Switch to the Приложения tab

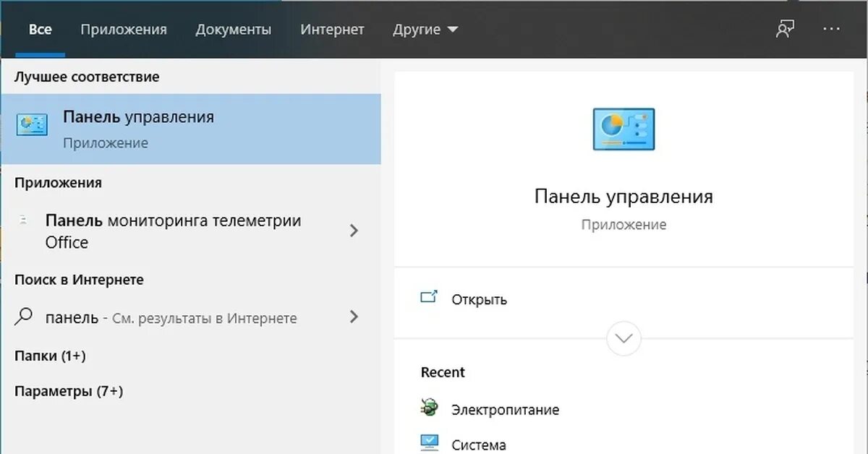click(x=124, y=30)
